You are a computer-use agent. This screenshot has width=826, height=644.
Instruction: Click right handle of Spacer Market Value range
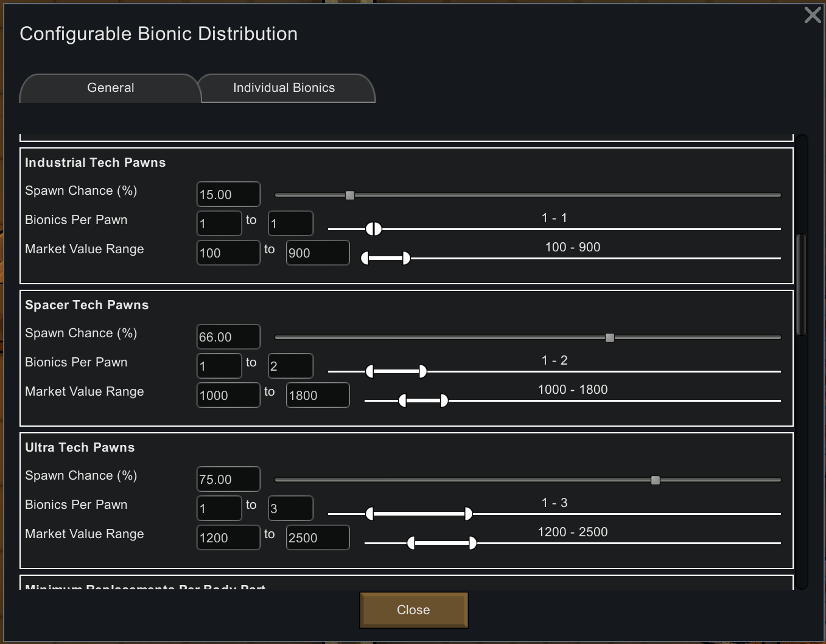click(x=444, y=401)
